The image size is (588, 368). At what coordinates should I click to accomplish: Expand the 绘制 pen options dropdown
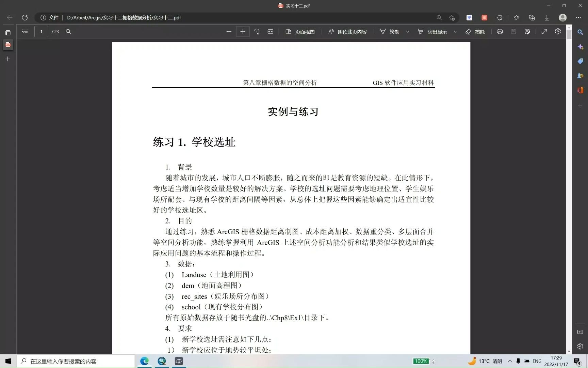(408, 32)
